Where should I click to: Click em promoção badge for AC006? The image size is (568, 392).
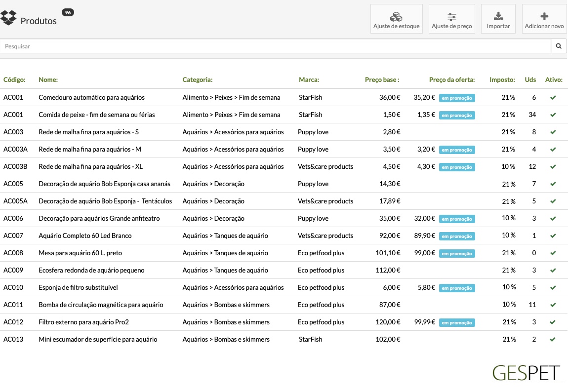(457, 219)
